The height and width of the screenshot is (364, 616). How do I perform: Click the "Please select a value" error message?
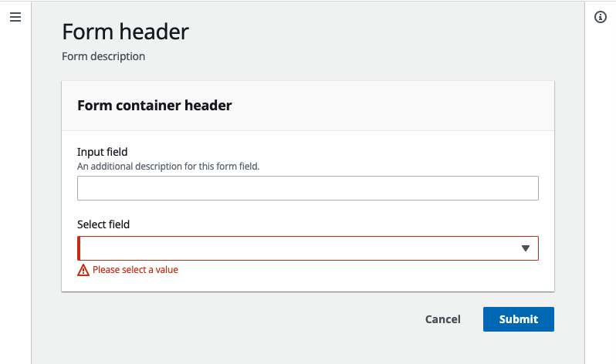135,270
